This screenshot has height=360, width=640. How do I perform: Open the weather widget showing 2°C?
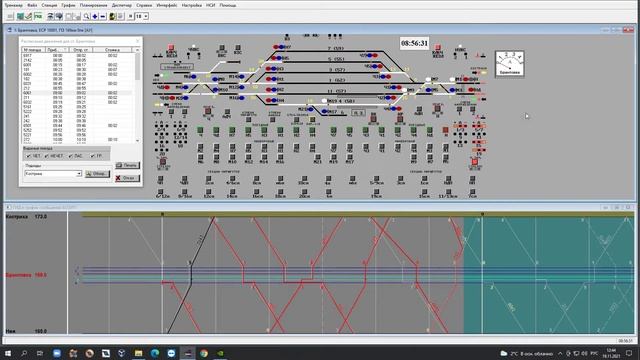[x=527, y=353]
